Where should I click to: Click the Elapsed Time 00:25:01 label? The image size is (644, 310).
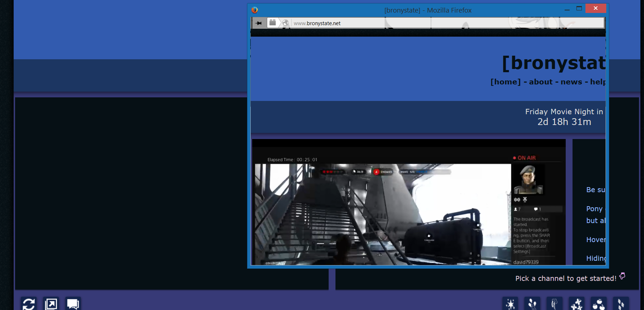tap(292, 159)
